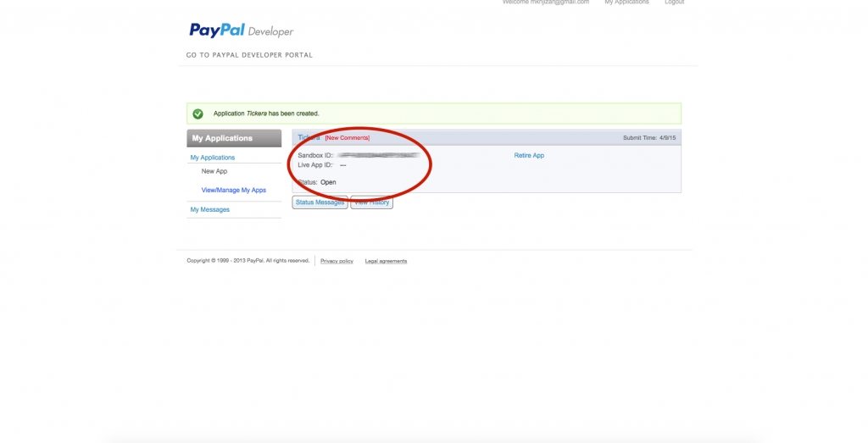
Task: Click the Sandbox ID label
Action: (315, 155)
